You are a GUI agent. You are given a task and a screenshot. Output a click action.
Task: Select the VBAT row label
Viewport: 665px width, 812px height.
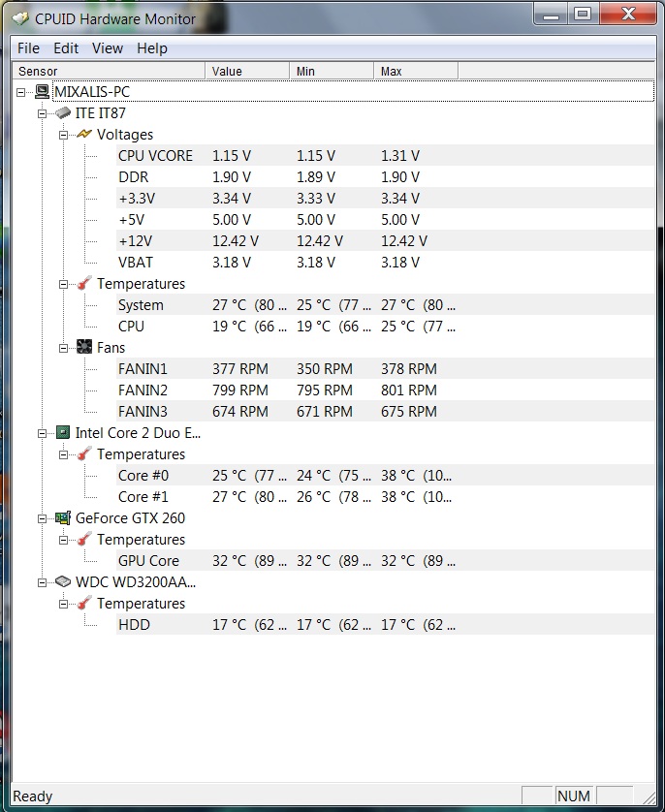click(136, 262)
